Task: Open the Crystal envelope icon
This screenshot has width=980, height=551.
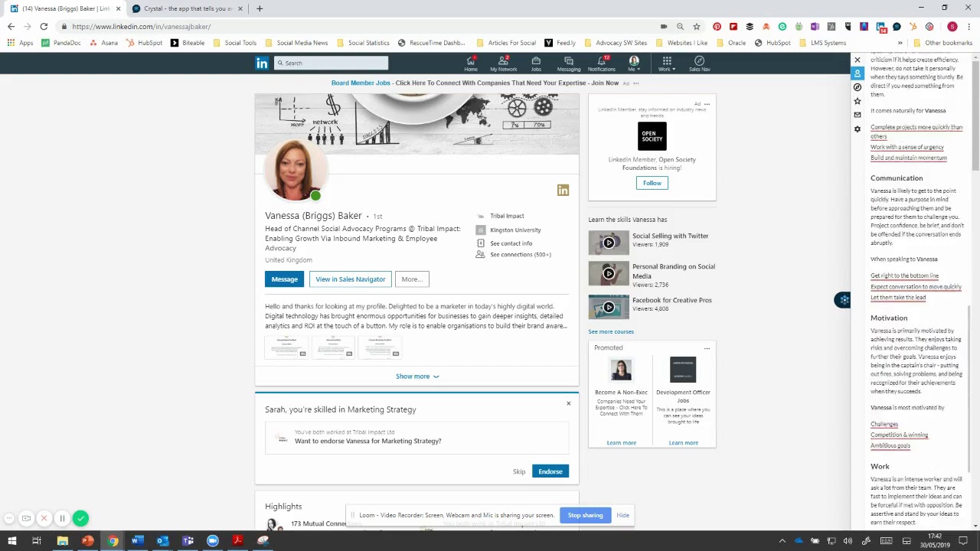Action: (x=857, y=115)
